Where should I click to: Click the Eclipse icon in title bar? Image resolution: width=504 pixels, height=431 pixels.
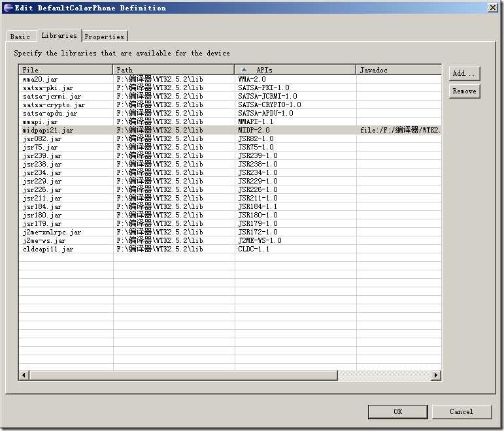point(8,8)
